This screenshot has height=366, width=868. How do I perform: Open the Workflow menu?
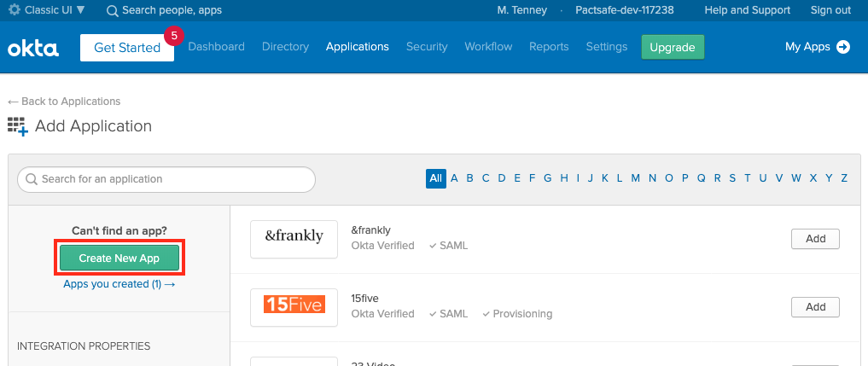(x=488, y=47)
